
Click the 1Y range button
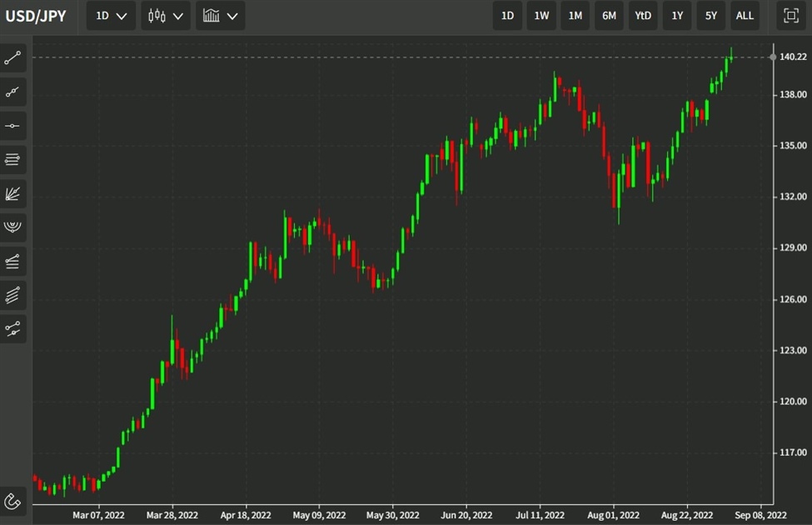(676, 15)
